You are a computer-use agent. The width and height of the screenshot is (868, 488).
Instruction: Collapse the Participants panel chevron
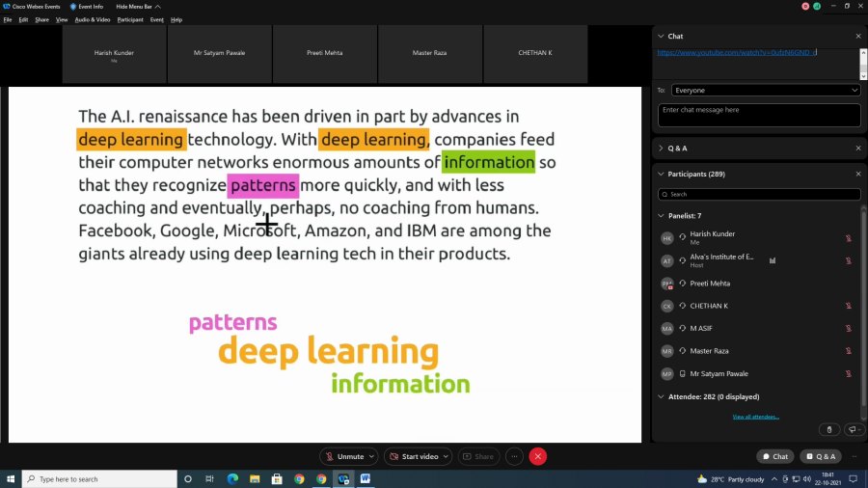click(661, 174)
